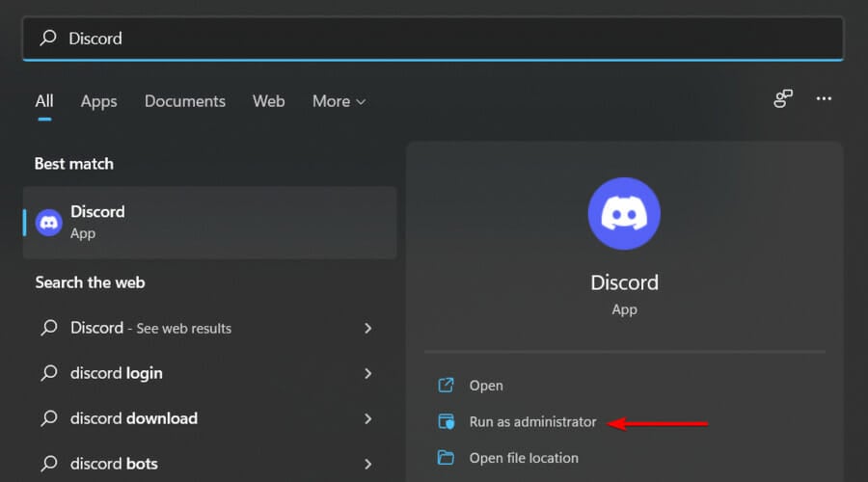Click magnifier icon beside Discord web results
Screen dimensions: 868x482
pos(49,328)
